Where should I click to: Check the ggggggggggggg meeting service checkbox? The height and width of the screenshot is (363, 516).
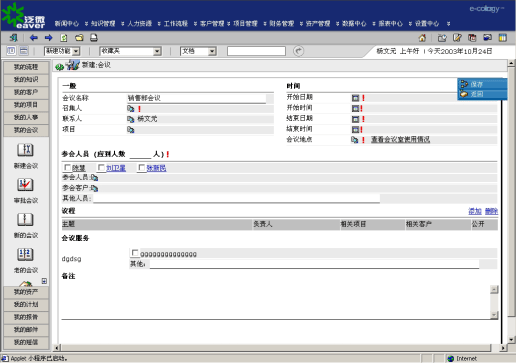pos(135,253)
